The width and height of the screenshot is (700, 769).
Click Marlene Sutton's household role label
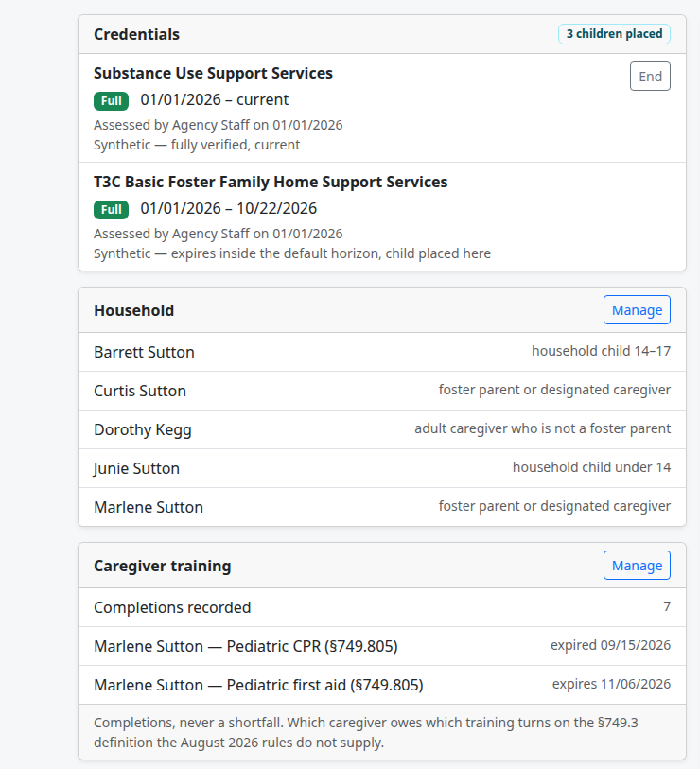pos(554,506)
